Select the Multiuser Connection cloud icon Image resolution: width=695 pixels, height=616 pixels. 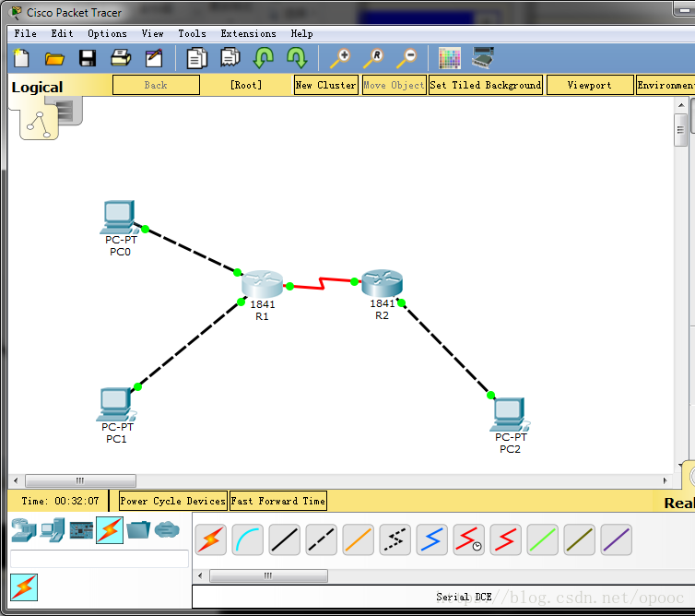click(x=167, y=530)
